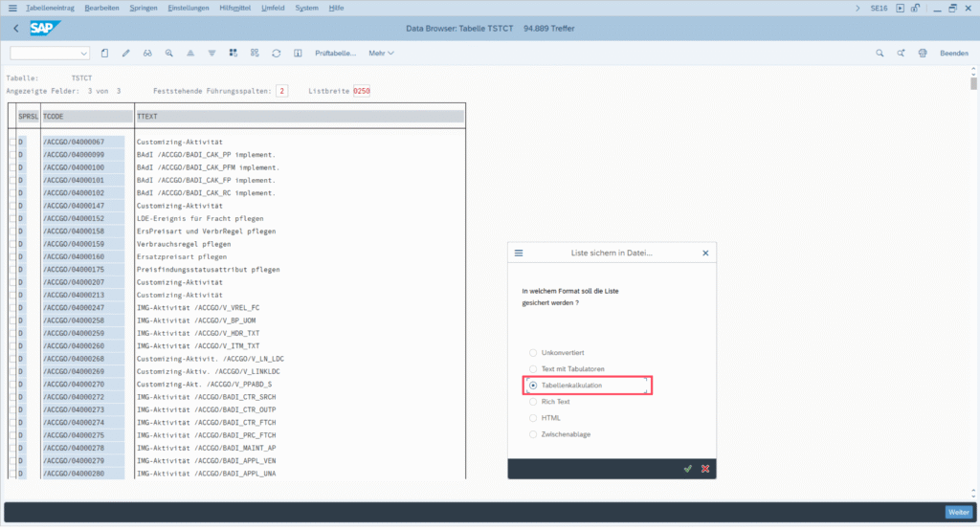This screenshot has width=980, height=530.
Task: Select the Unkonvertiert radio button
Action: pos(533,352)
